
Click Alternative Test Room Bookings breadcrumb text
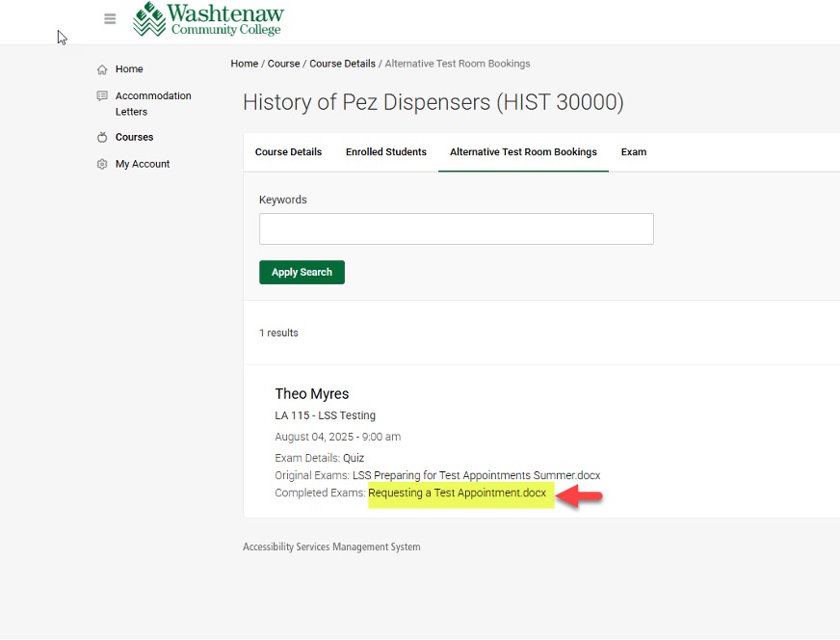click(x=458, y=64)
